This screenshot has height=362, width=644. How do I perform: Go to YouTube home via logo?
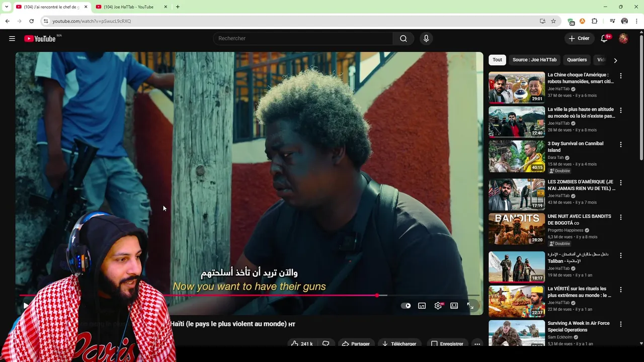click(x=40, y=39)
